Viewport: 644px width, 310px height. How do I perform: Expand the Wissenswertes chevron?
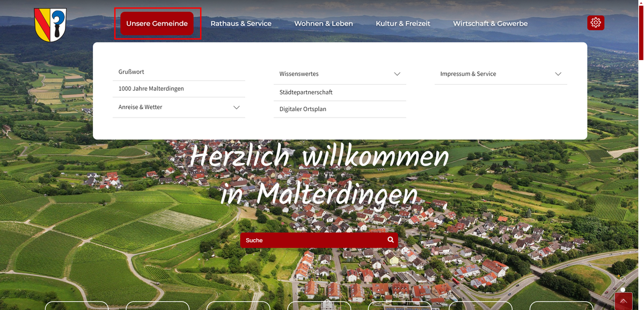coord(397,74)
